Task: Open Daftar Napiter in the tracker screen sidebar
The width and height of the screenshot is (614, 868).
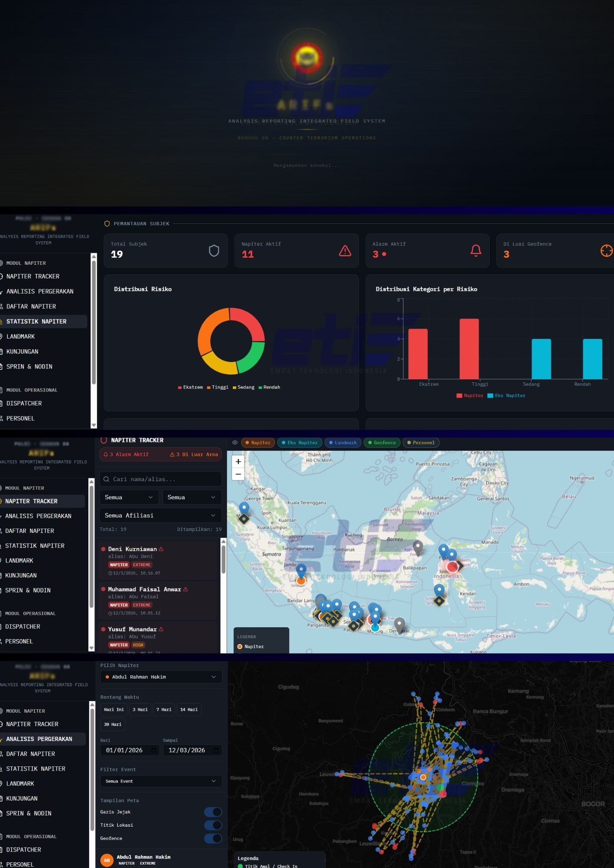Action: coord(30,531)
